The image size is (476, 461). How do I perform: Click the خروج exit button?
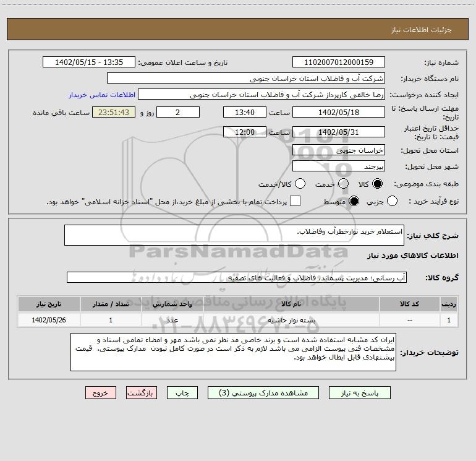[101, 393]
